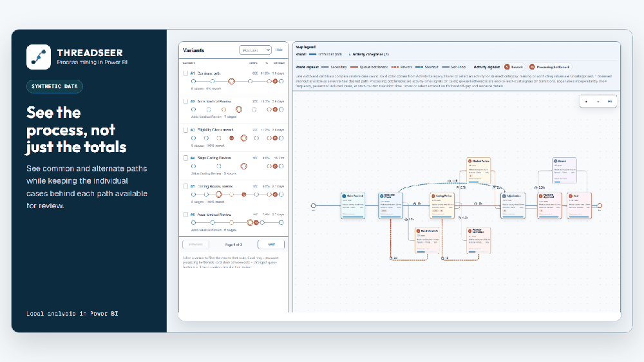
Task: Select the Paid activity card
Action: pos(579,205)
